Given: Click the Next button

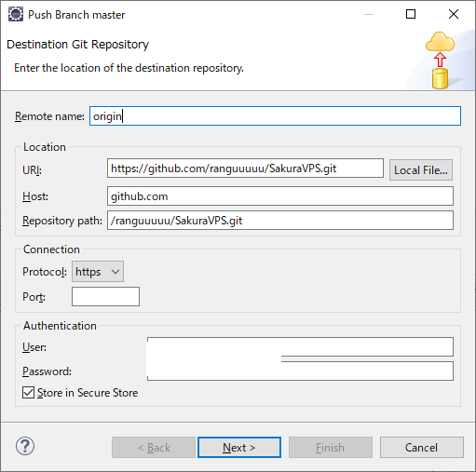Looking at the screenshot, I should click(239, 448).
